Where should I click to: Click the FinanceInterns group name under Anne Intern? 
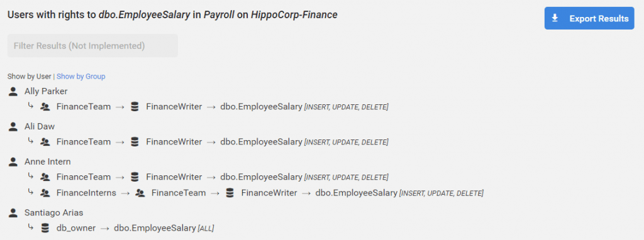click(86, 193)
